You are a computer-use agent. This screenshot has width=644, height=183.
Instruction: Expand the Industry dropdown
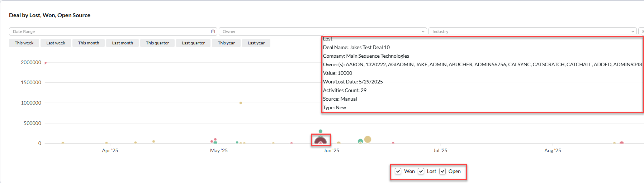[633, 32]
